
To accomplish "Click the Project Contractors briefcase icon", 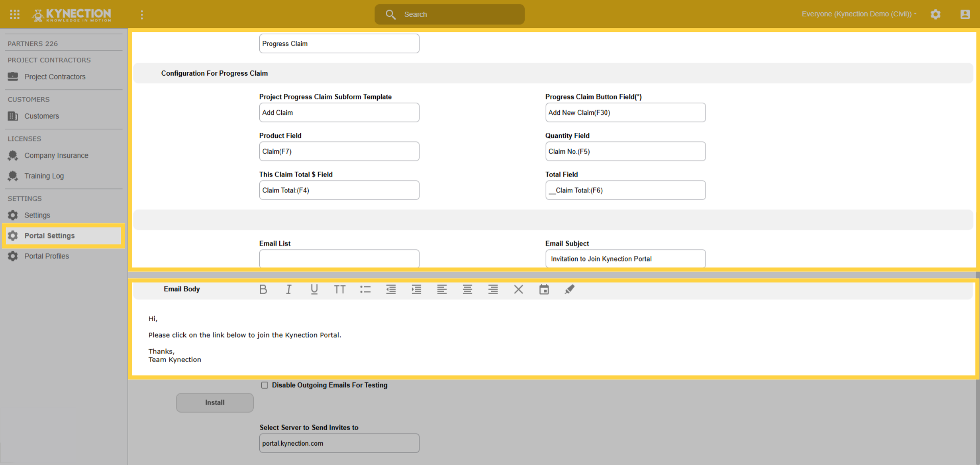I will coord(13,76).
